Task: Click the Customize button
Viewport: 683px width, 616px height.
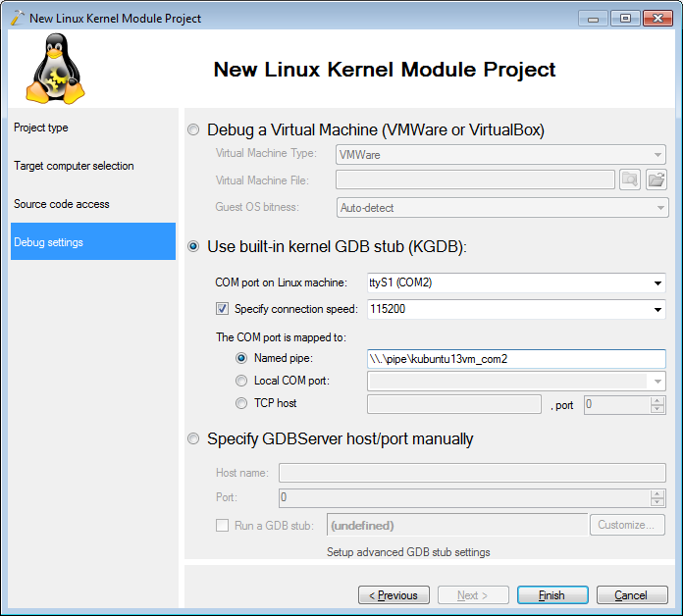Action: [x=627, y=525]
